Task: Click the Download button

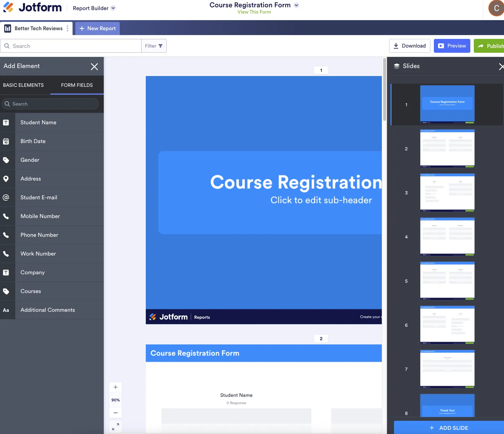Action: [410, 46]
